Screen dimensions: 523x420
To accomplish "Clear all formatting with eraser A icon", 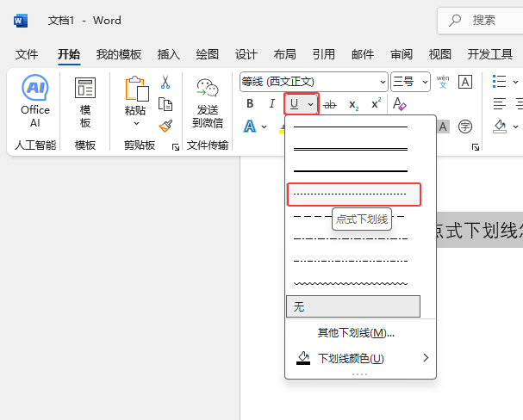I will (400, 104).
